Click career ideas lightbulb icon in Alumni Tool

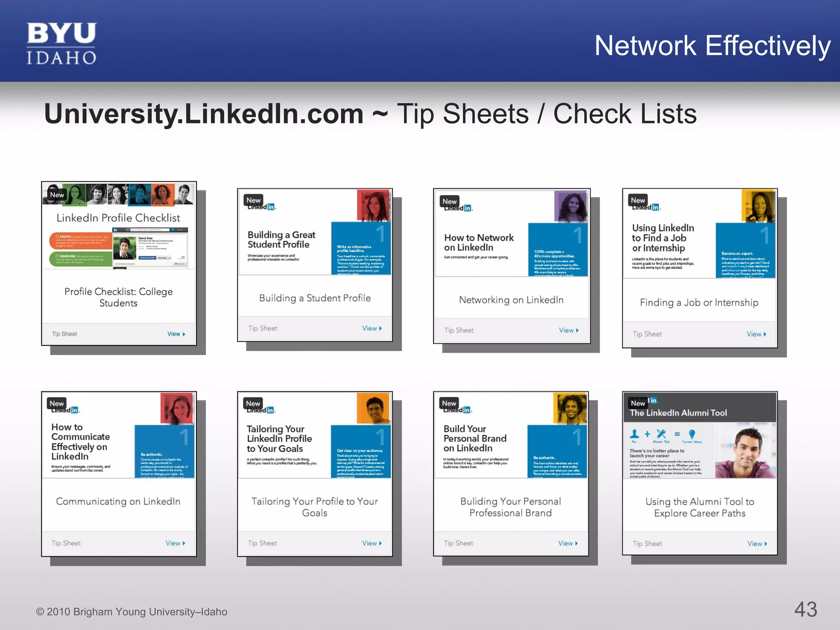[692, 434]
